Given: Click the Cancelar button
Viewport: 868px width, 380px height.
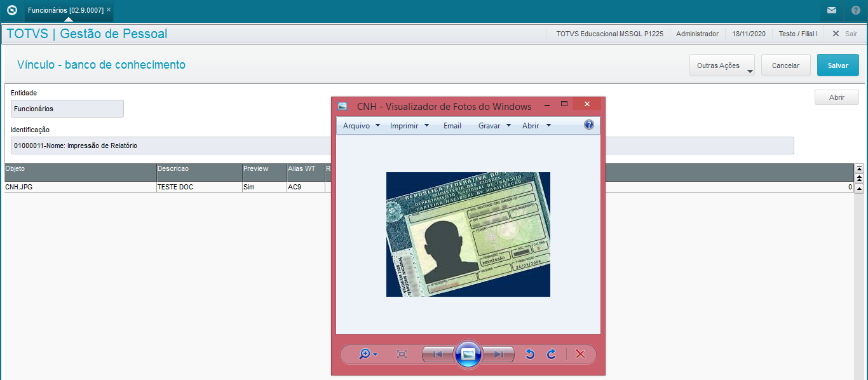Looking at the screenshot, I should [785, 65].
